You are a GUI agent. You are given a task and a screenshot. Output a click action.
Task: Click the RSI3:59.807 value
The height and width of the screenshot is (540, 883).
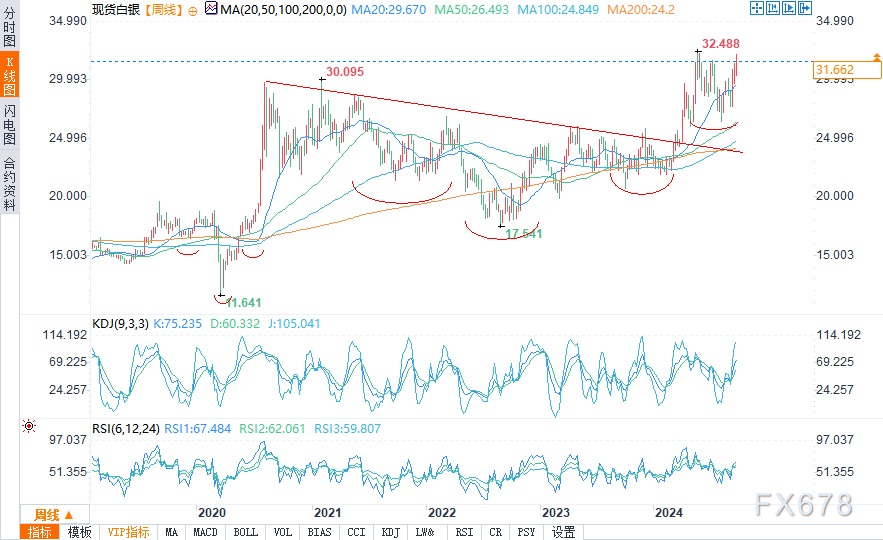point(347,429)
